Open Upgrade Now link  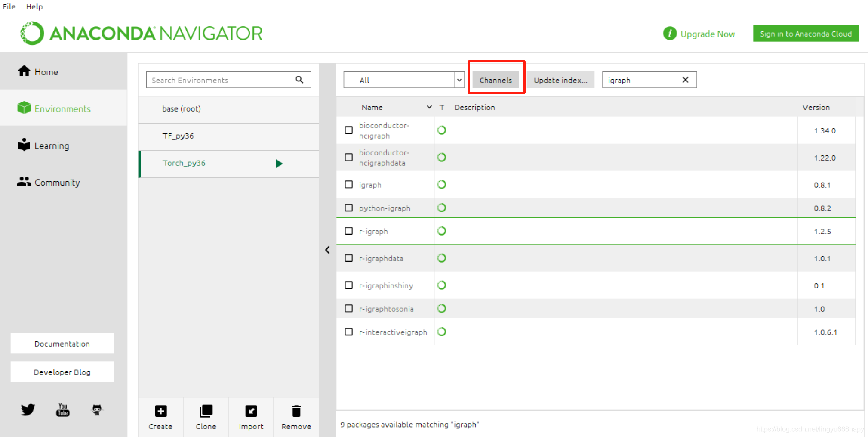click(708, 34)
